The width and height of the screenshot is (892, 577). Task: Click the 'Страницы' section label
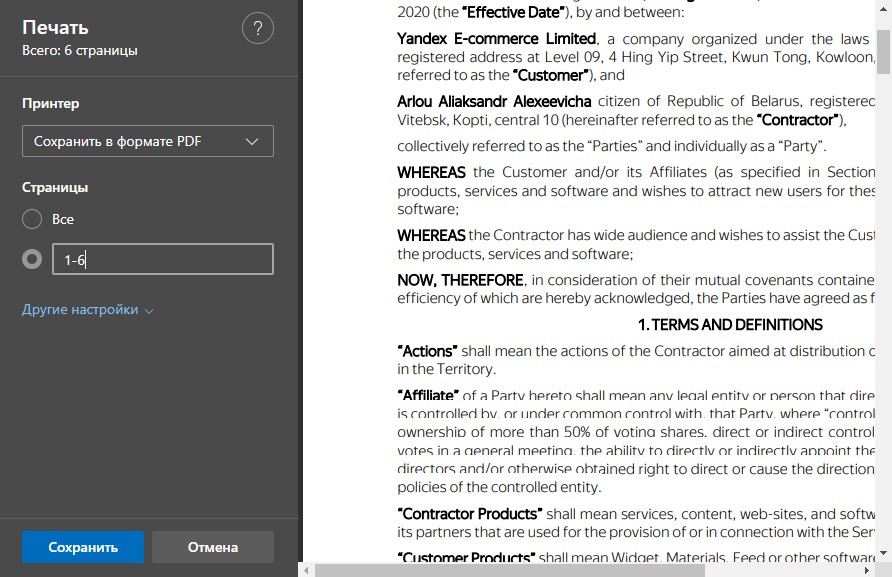[55, 188]
